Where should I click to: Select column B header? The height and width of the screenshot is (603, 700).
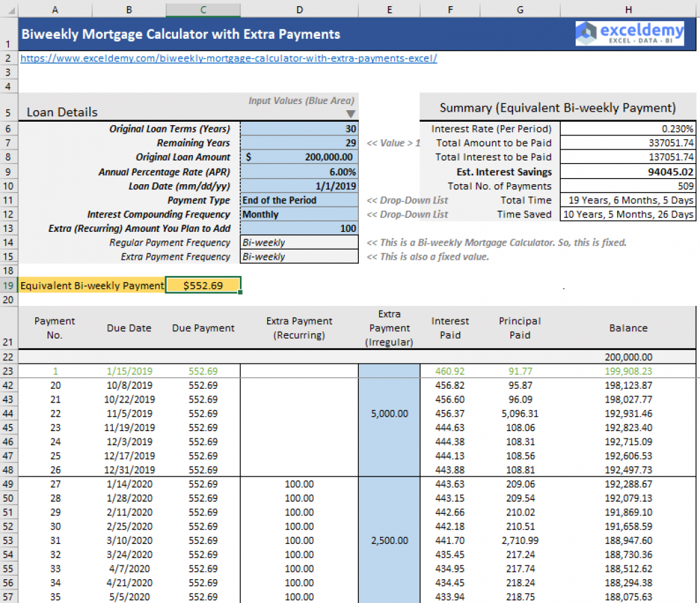click(x=129, y=10)
